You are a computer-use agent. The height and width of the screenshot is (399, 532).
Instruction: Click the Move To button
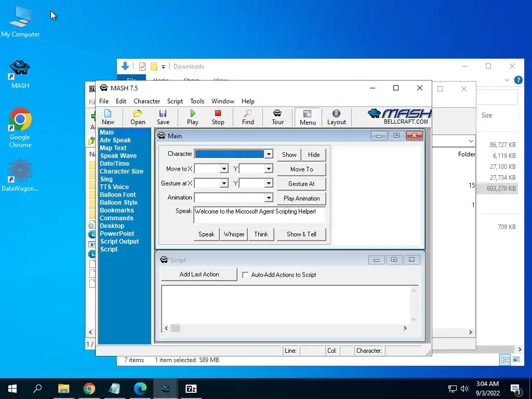(301, 169)
